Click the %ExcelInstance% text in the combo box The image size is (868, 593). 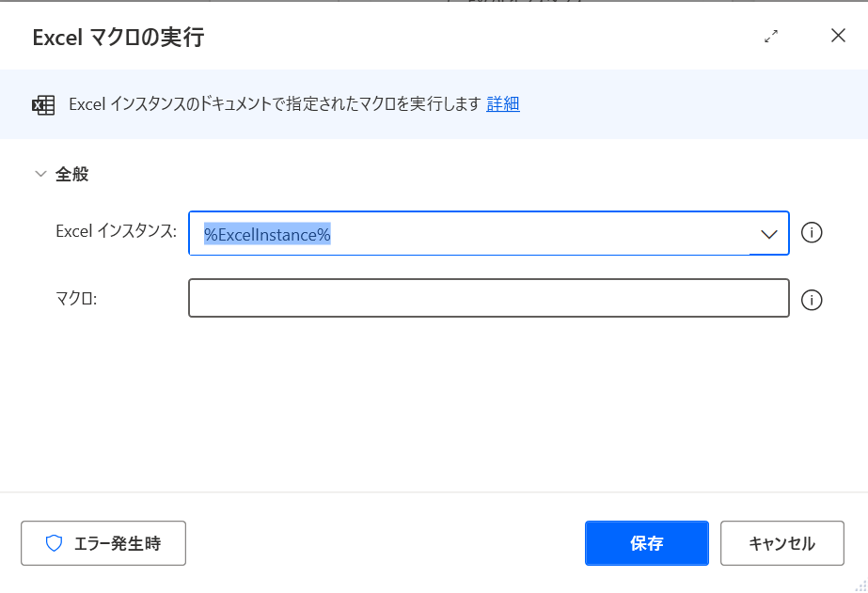tap(267, 234)
